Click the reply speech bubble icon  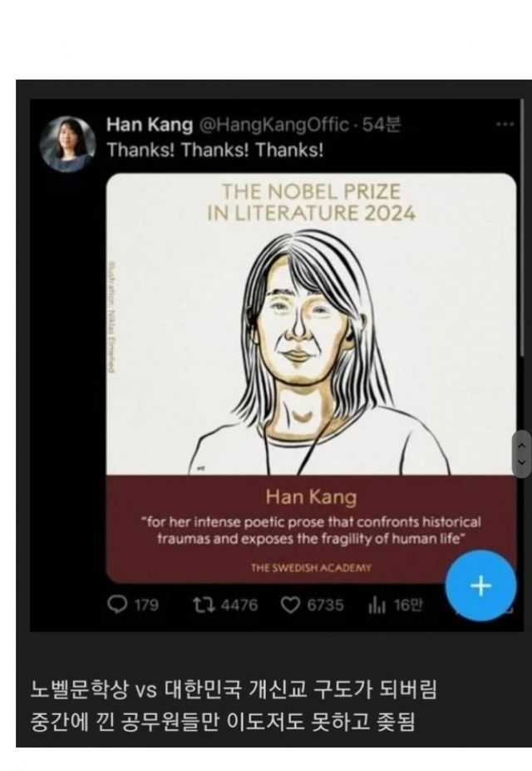coord(118,605)
